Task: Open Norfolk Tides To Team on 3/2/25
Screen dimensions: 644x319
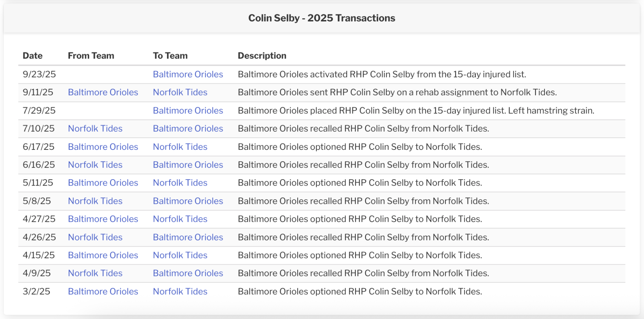Action: [x=180, y=291]
